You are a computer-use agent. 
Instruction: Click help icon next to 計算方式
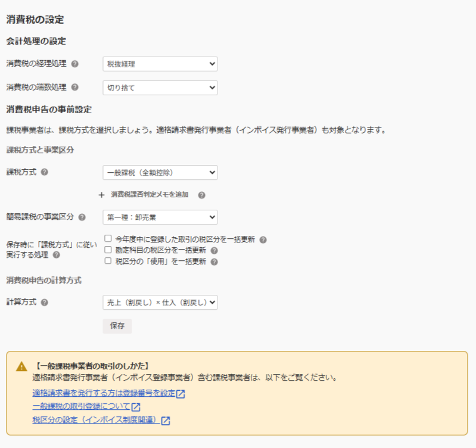coord(44,302)
